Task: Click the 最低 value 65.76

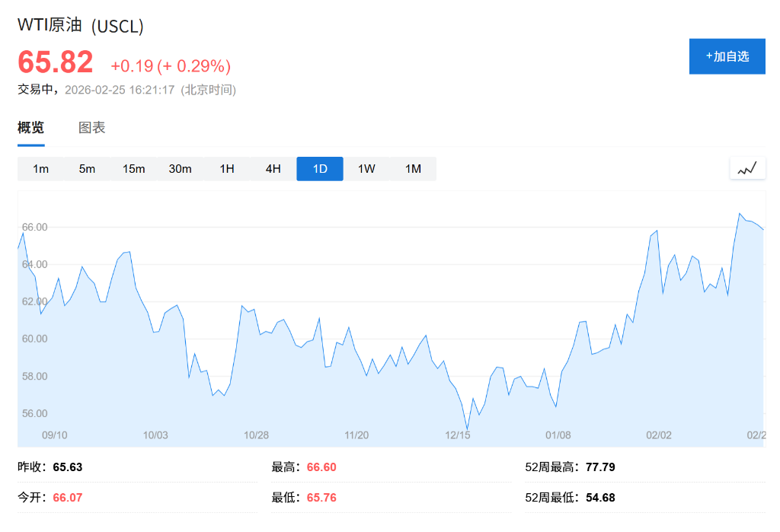Action: click(x=321, y=497)
